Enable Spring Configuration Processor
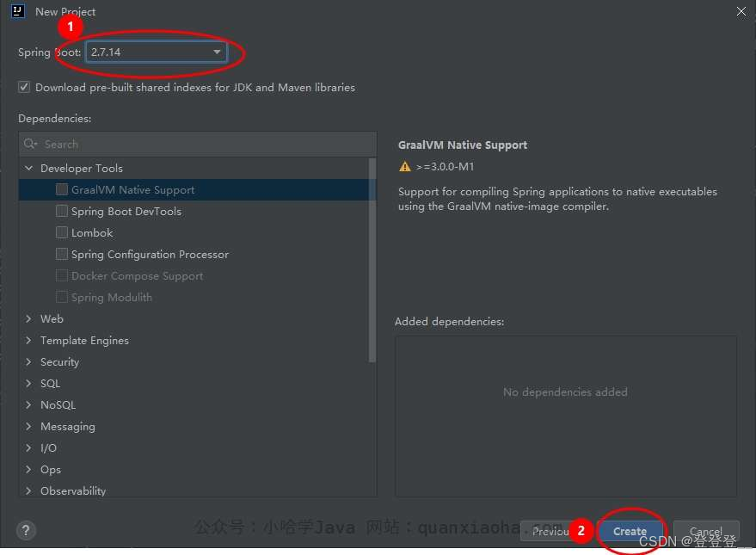The image size is (756, 555). pyautogui.click(x=62, y=254)
